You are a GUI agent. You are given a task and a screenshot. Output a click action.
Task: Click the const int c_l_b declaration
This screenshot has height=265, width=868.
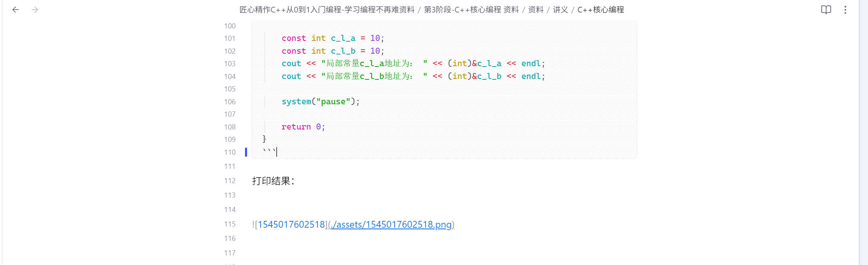click(332, 51)
